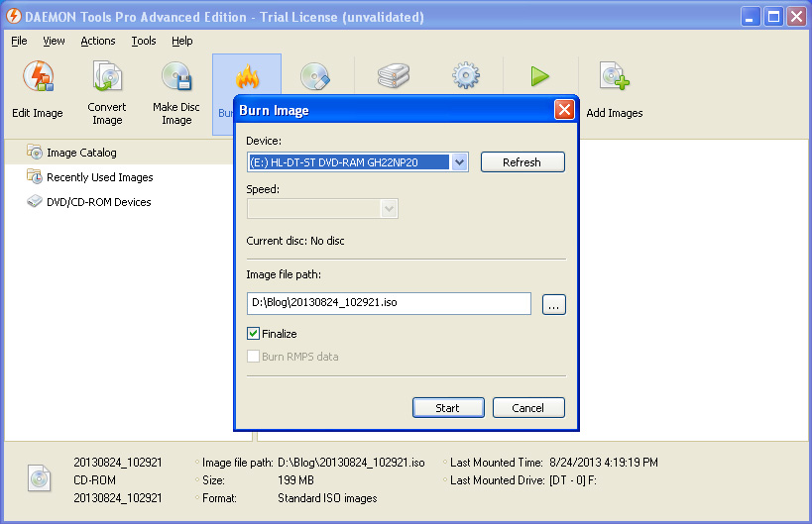Click the Burn flame toolbar icon

247,77
